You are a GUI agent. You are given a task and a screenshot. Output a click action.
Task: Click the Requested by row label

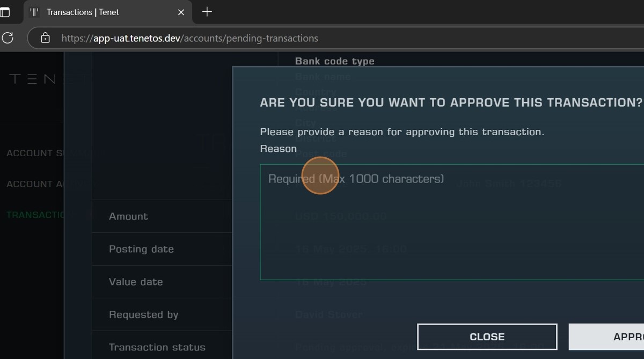pos(143,314)
